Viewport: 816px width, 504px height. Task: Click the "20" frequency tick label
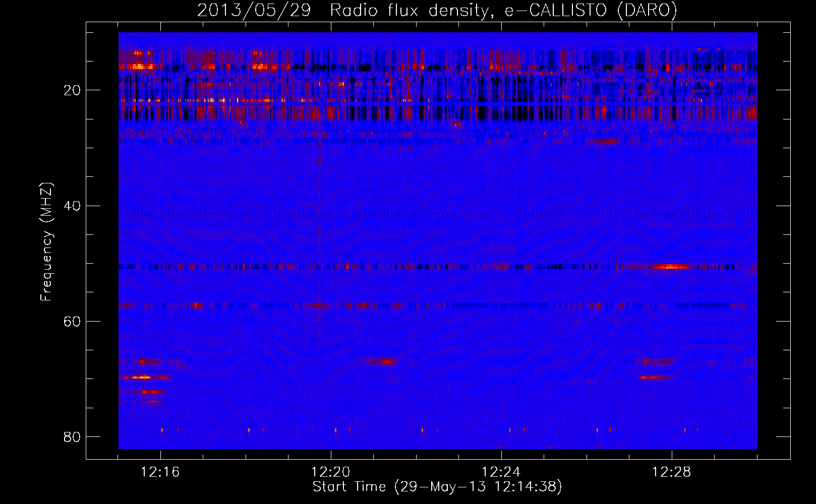pyautogui.click(x=72, y=90)
